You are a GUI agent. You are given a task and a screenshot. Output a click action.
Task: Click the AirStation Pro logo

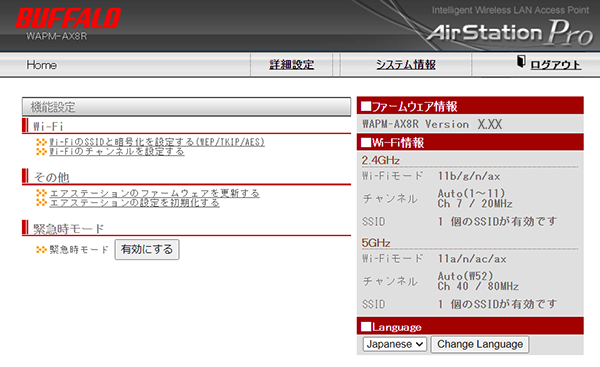click(510, 33)
